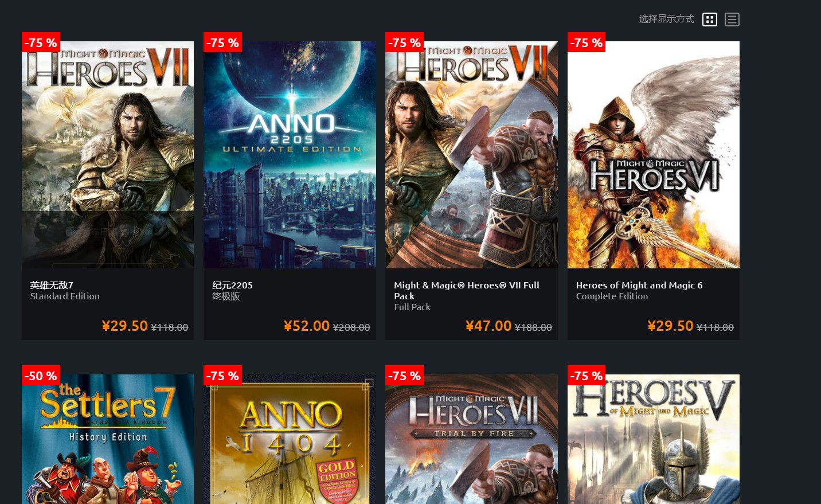
Task: Click the -50 % badge on Settlers 7
Action: [41, 376]
